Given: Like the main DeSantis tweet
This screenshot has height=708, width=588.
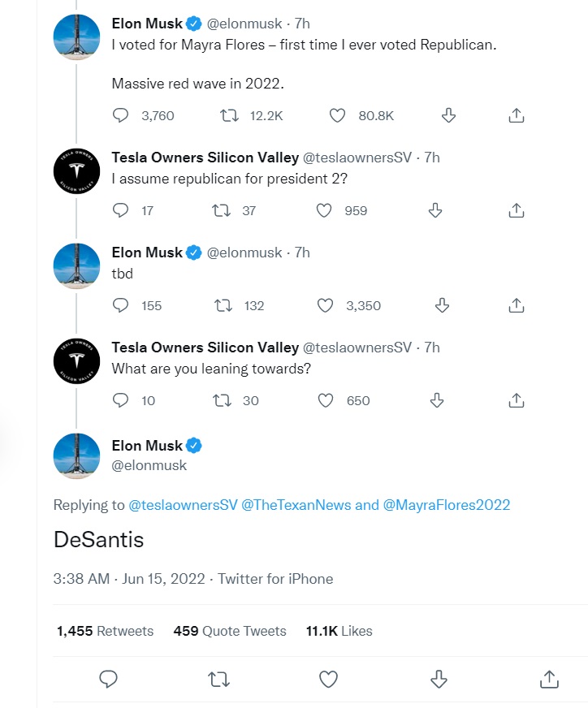Looking at the screenshot, I should (x=328, y=679).
